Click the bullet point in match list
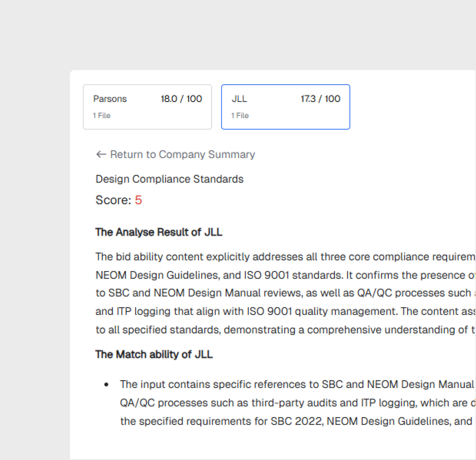Image resolution: width=476 pixels, height=460 pixels. click(106, 384)
